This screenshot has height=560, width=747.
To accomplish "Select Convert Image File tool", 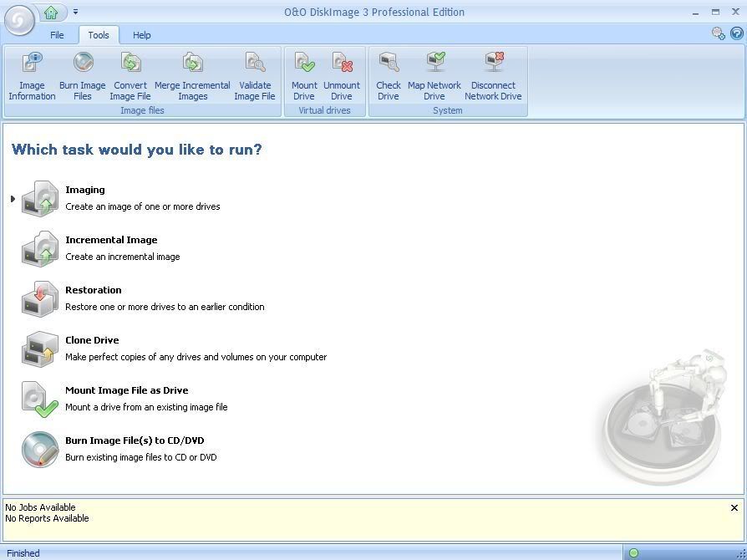I will point(130,76).
